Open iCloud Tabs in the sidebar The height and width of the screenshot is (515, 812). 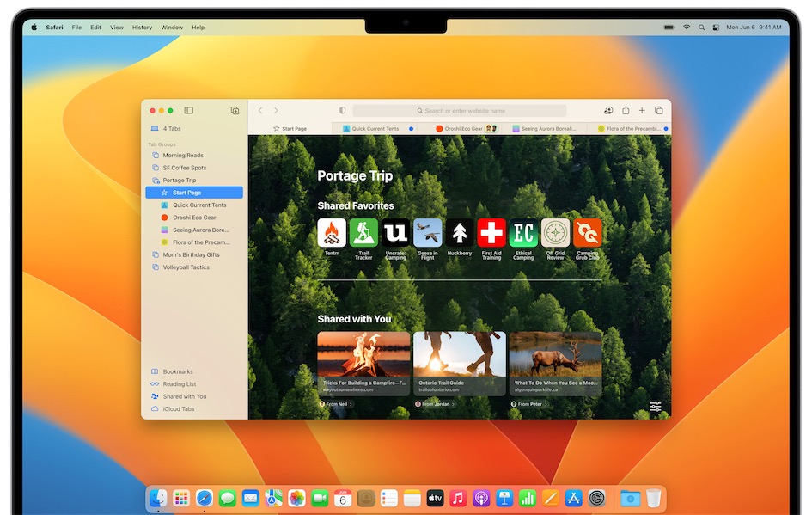(x=194, y=408)
